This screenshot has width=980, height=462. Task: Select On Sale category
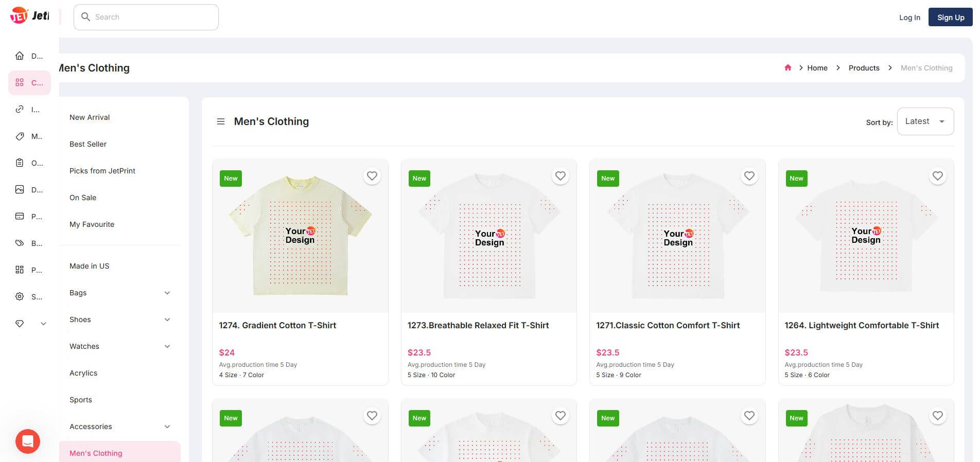83,198
